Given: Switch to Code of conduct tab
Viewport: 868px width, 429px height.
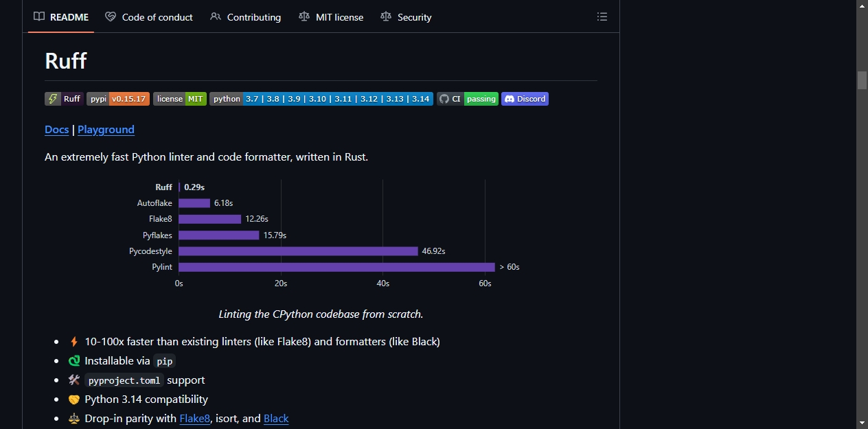Looking at the screenshot, I should [x=149, y=16].
